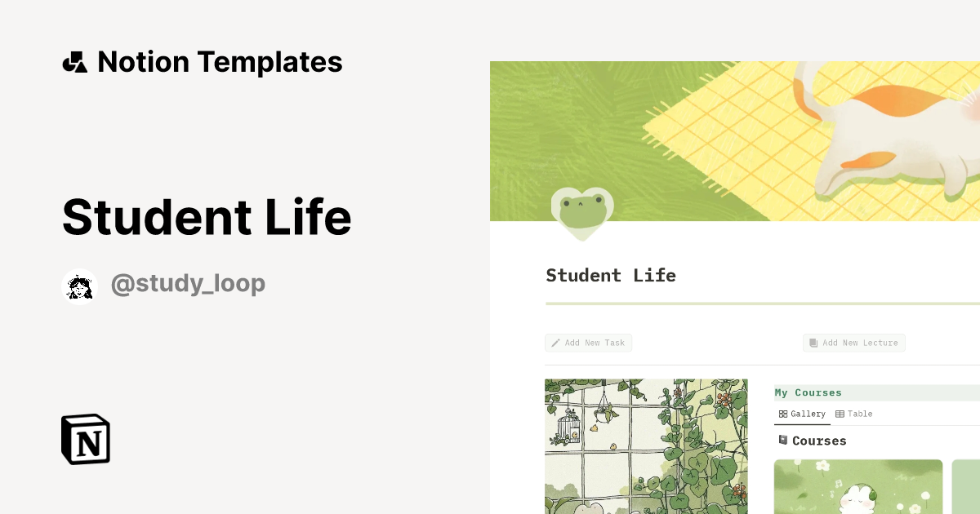Click the Notion N logo at bottom left
980x514 pixels.
(84, 439)
